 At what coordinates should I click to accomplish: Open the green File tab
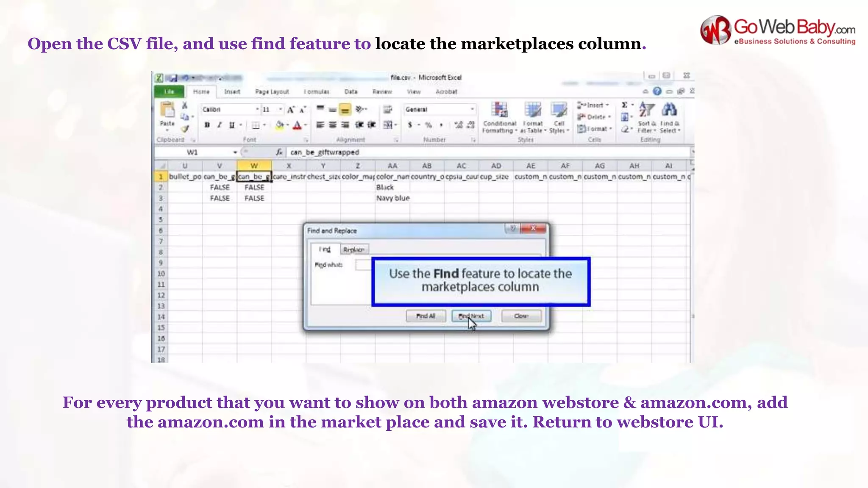pyautogui.click(x=169, y=91)
